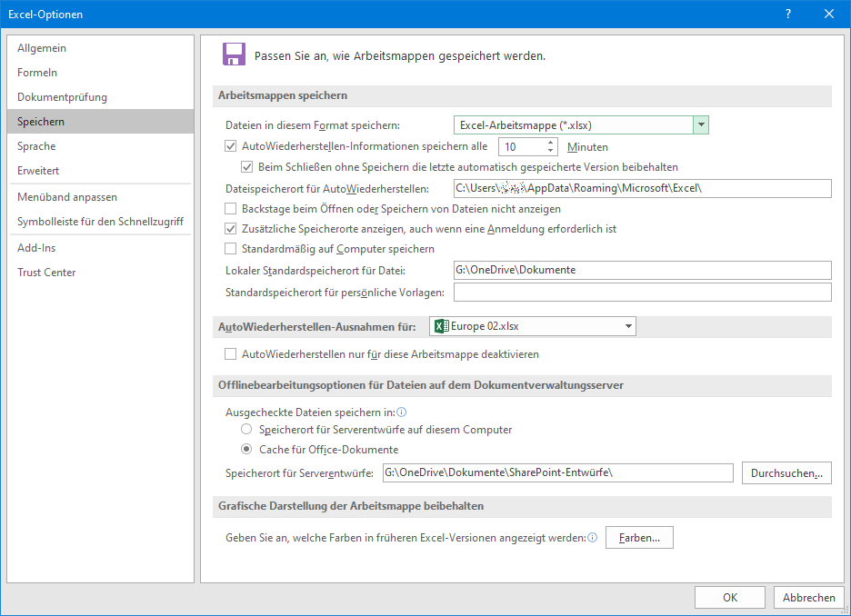Increase AutoRecover minutes with up arrow
Image resolution: width=851 pixels, height=616 pixels.
[550, 143]
